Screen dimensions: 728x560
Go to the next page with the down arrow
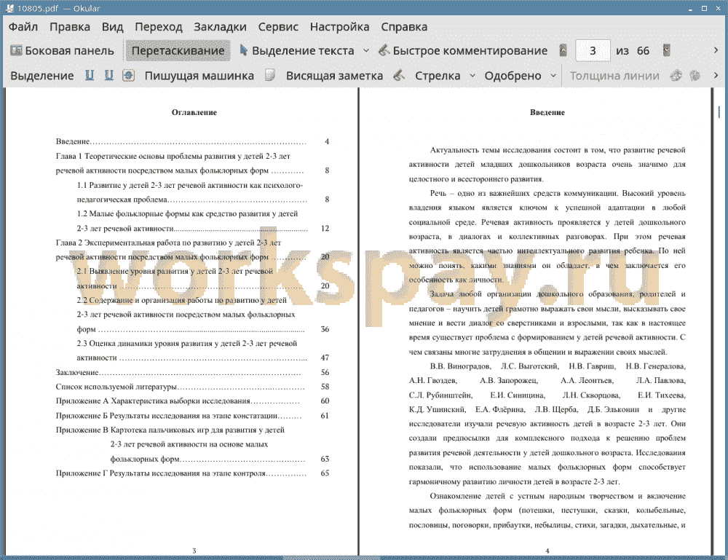[667, 51]
